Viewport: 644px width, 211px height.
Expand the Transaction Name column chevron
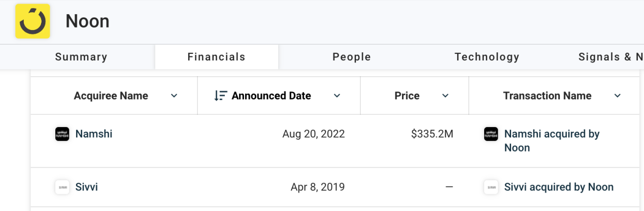click(x=618, y=96)
